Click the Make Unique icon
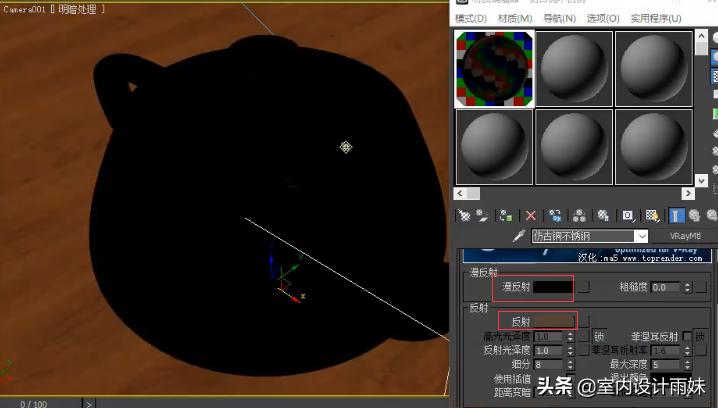The height and width of the screenshot is (408, 718). point(579,215)
